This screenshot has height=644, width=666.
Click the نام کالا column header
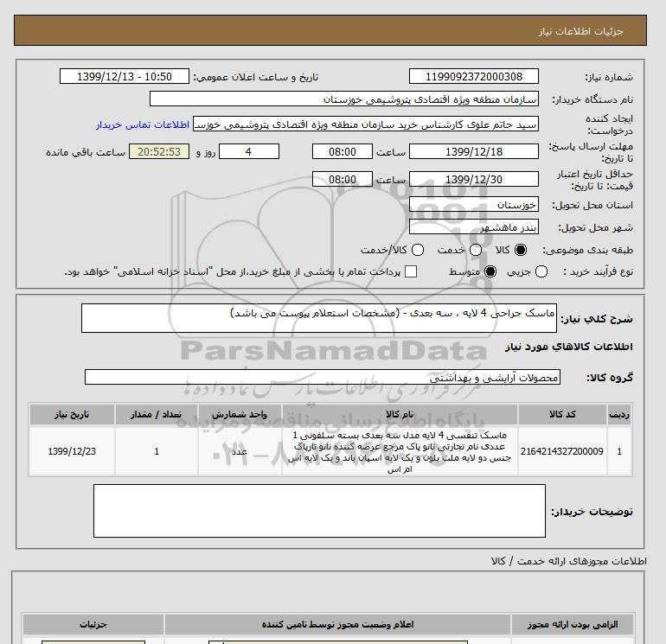click(x=400, y=414)
